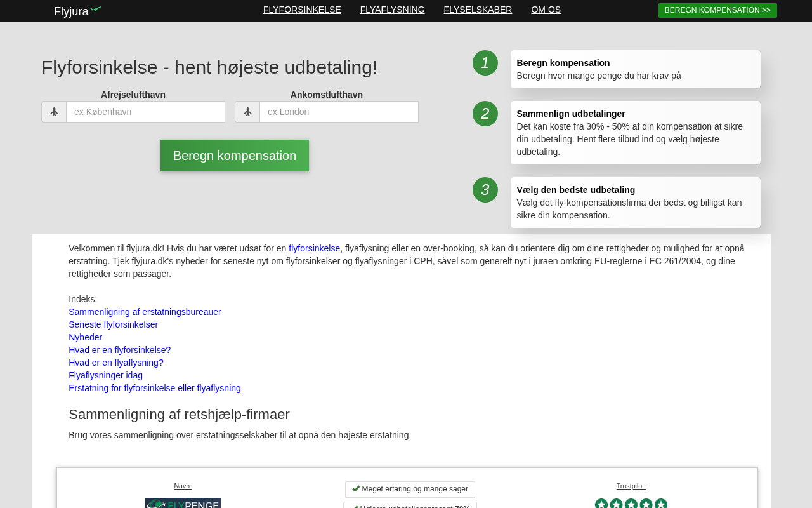
Task: Click the green step 2 circle
Action: 485,114
